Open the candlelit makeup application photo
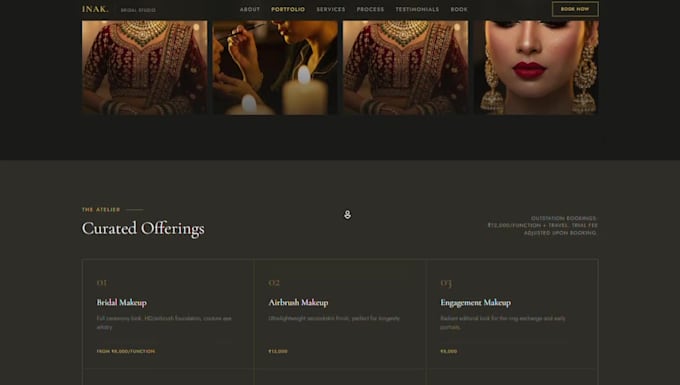680x385 pixels. coord(275,67)
